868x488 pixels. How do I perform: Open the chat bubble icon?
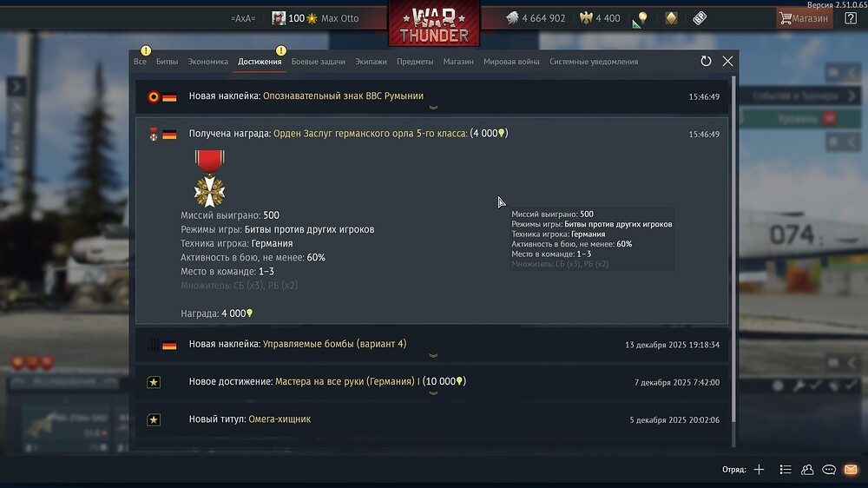(x=829, y=470)
